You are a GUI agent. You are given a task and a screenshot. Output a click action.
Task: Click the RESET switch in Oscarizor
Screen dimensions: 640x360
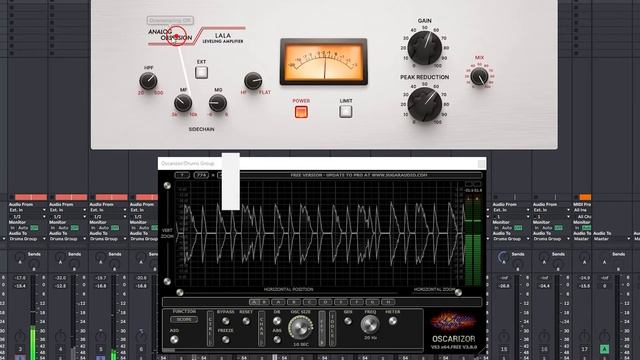246,321
